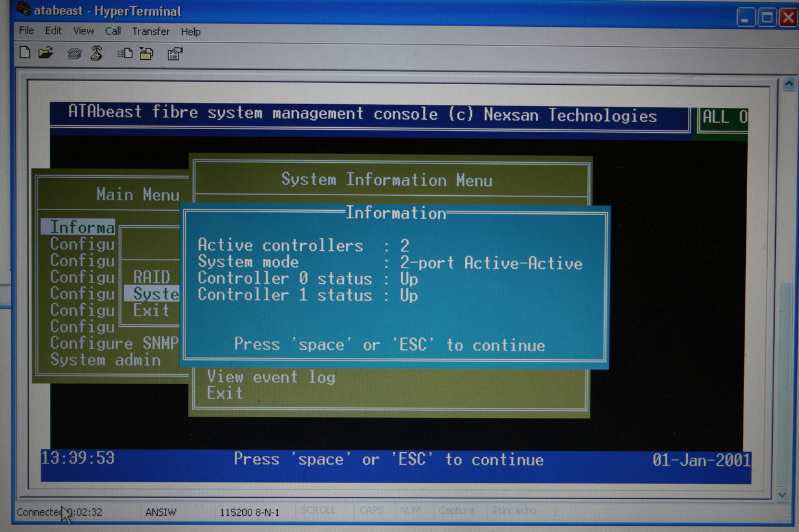Click the scrollbar up arrow
Viewport: 799px width, 532px height.
pos(788,83)
